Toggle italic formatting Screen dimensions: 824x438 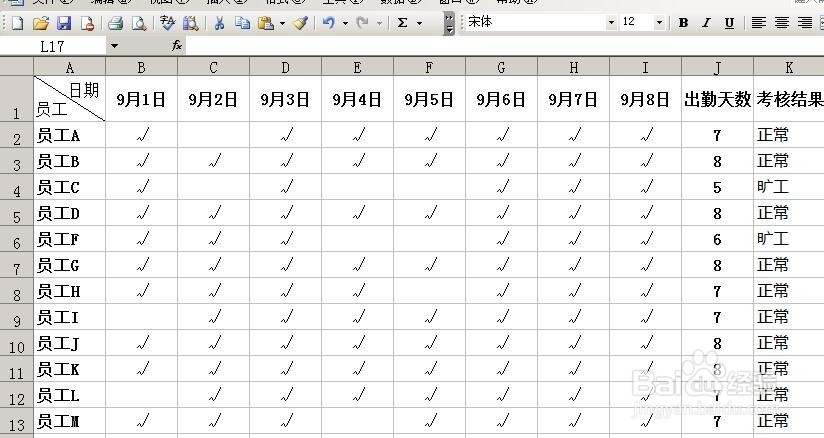[x=706, y=23]
